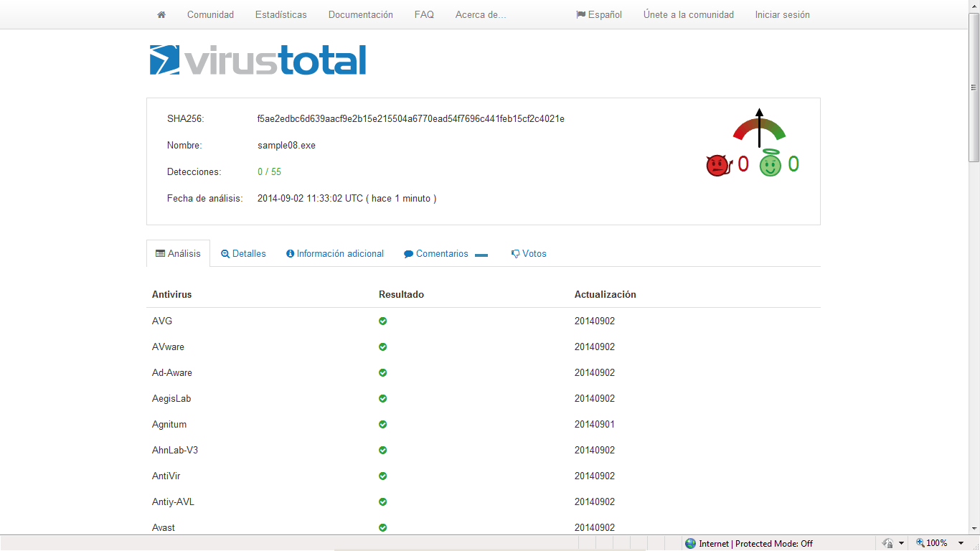
Task: Open the Acerca de... menu
Action: pos(481,14)
